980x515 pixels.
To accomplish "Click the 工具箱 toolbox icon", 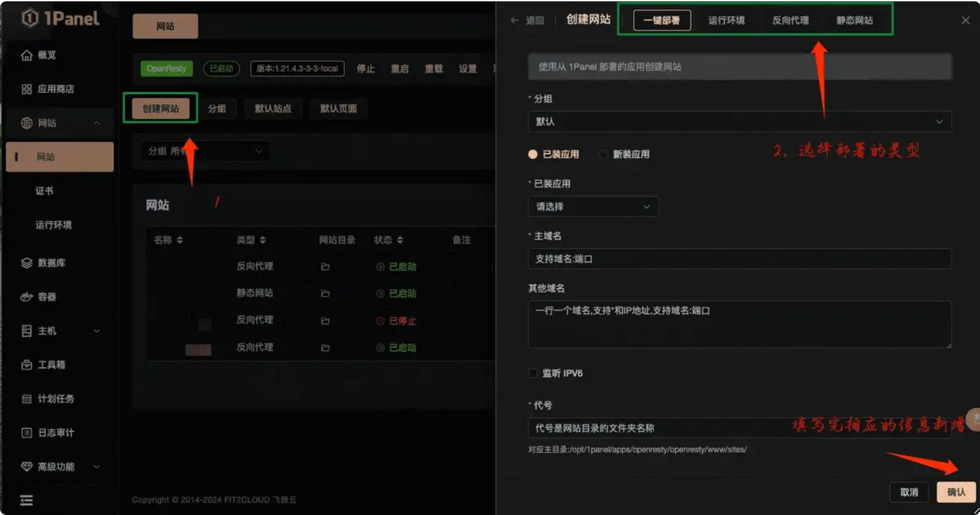I will (26, 365).
